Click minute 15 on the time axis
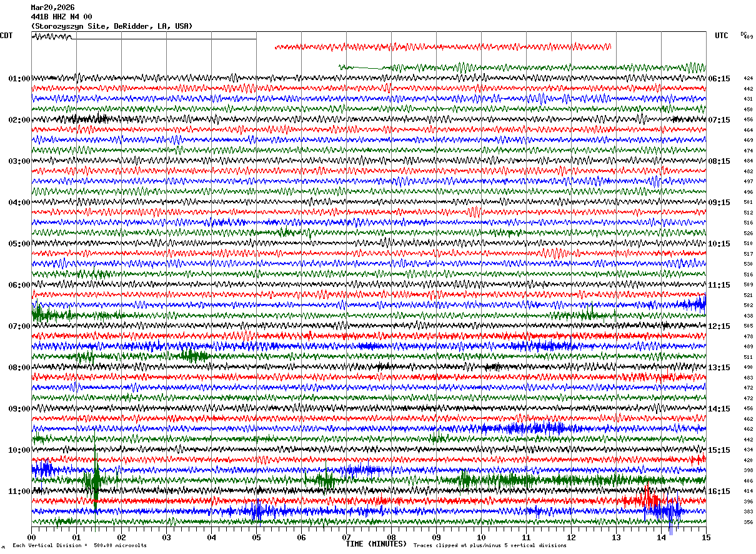The image size is (756, 554). coord(706,537)
